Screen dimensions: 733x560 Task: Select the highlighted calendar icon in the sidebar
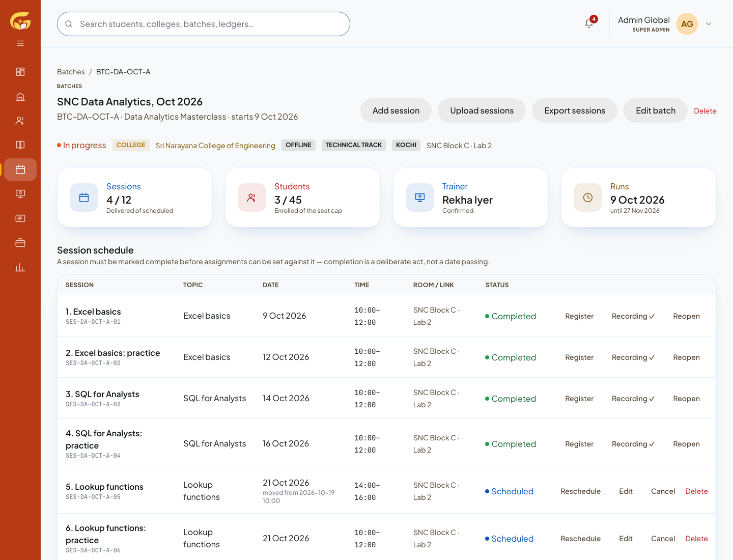pyautogui.click(x=20, y=170)
